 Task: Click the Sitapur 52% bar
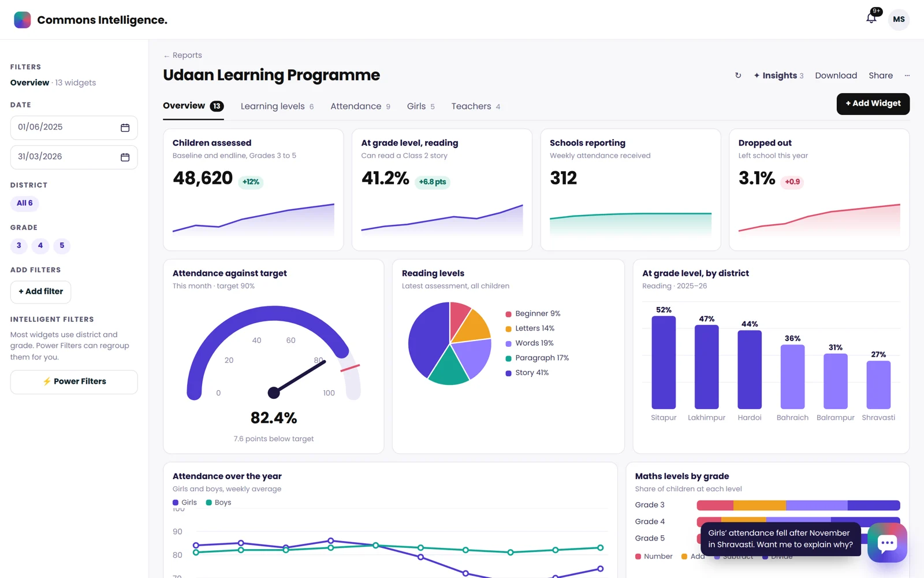pos(664,362)
